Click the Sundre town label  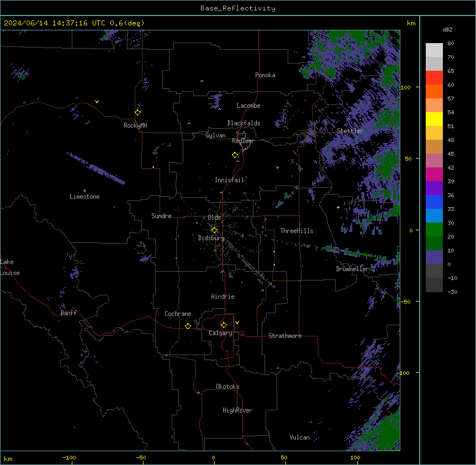[161, 216]
